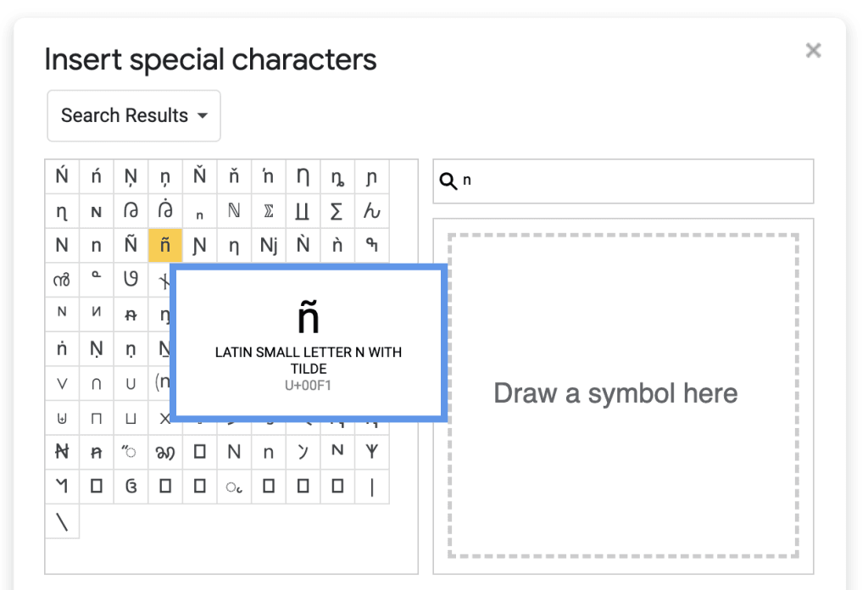The image size is (868, 590).
Task: Insert the Nj digraph character
Action: point(269,246)
